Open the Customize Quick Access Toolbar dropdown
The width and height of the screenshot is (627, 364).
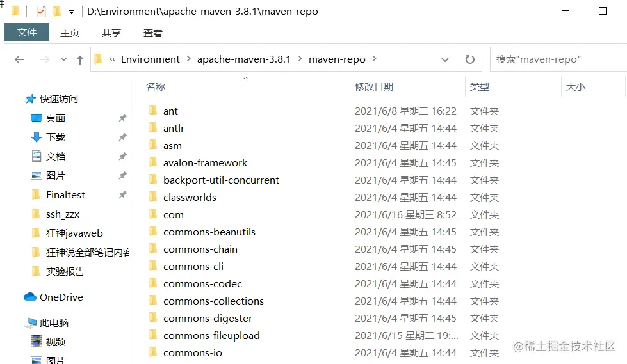(x=71, y=12)
